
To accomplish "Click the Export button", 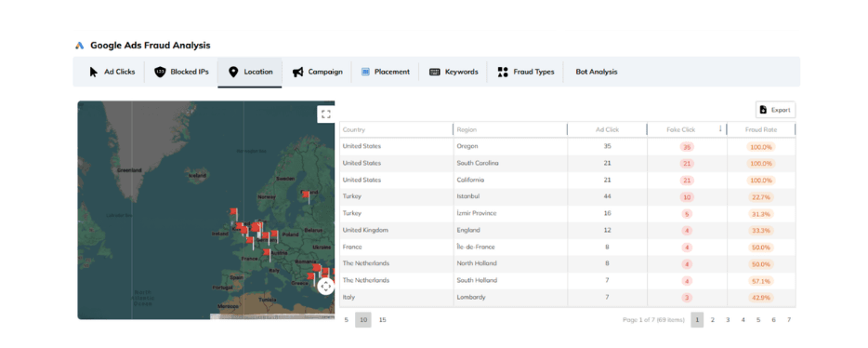I will (x=776, y=110).
